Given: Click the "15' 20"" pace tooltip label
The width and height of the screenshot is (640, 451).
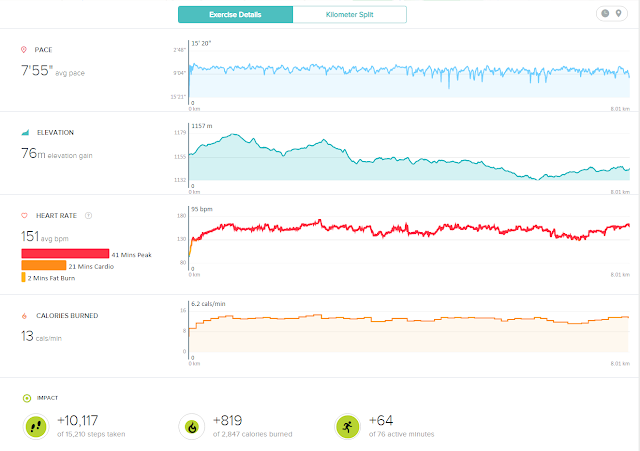Looking at the screenshot, I should point(201,43).
